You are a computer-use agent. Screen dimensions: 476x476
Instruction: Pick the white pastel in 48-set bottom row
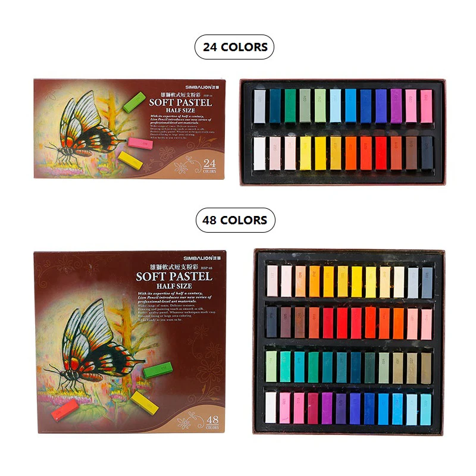(271, 408)
